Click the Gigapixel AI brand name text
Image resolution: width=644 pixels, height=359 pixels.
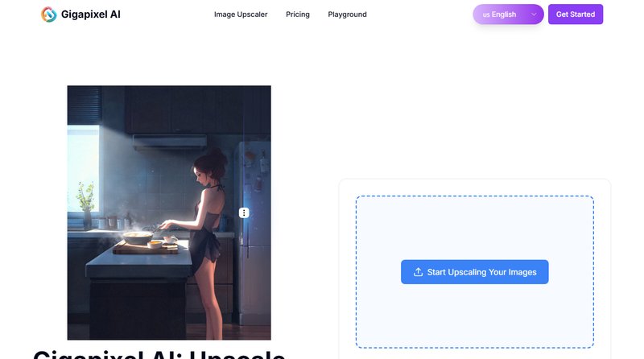point(90,14)
